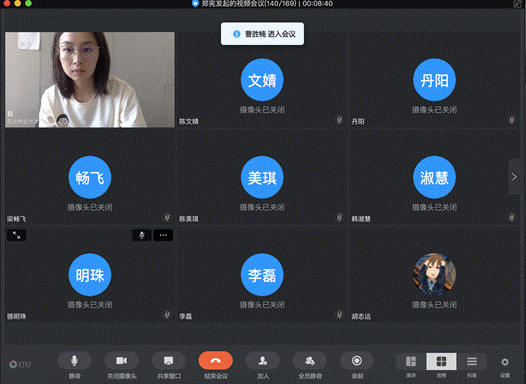Click the muted mic icon for 丹阳
526x384 pixels.
pos(512,120)
